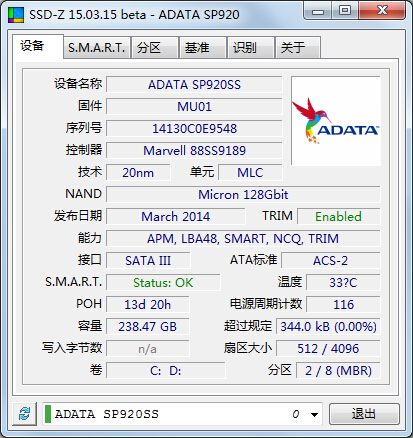Click the TRIM Enabled status
Viewport: 413px width, 438px height.
point(339,217)
